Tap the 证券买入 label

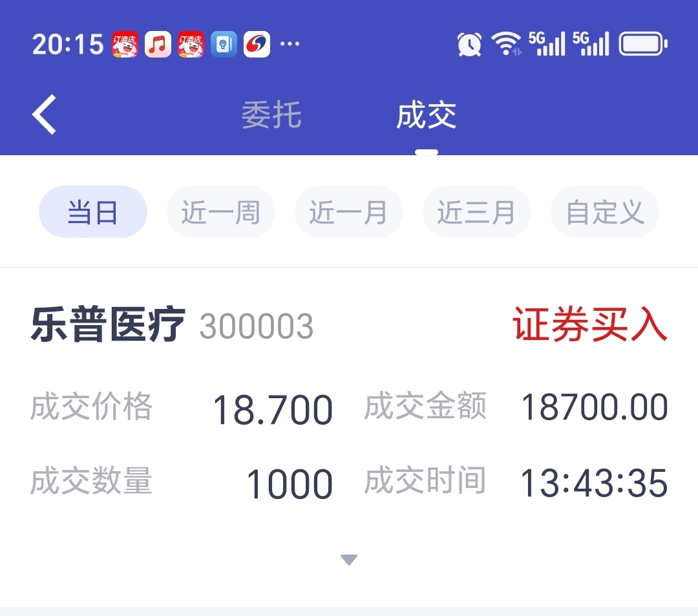pyautogui.click(x=590, y=324)
